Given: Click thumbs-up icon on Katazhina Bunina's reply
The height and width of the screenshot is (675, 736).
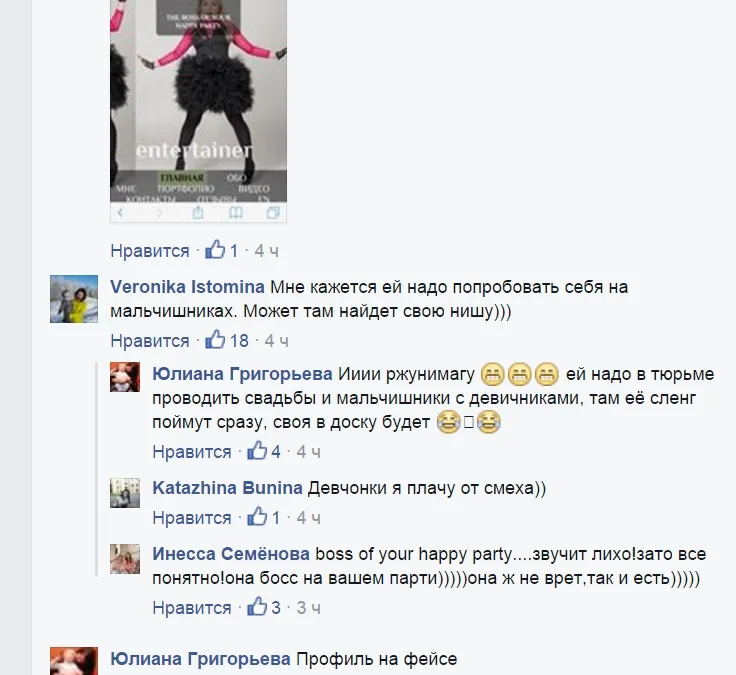Looking at the screenshot, I should (x=257, y=517).
